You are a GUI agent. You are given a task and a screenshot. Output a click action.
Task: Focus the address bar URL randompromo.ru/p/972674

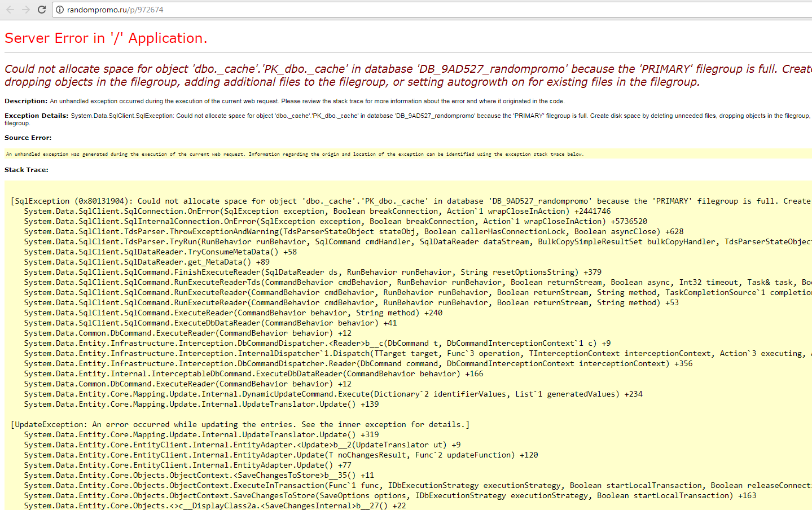click(x=115, y=10)
